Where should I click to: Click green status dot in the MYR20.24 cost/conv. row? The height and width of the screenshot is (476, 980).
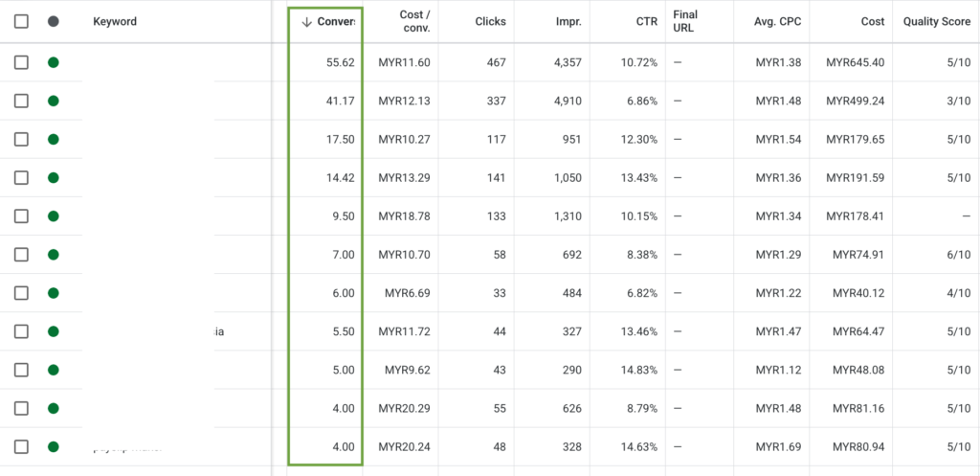click(x=53, y=446)
